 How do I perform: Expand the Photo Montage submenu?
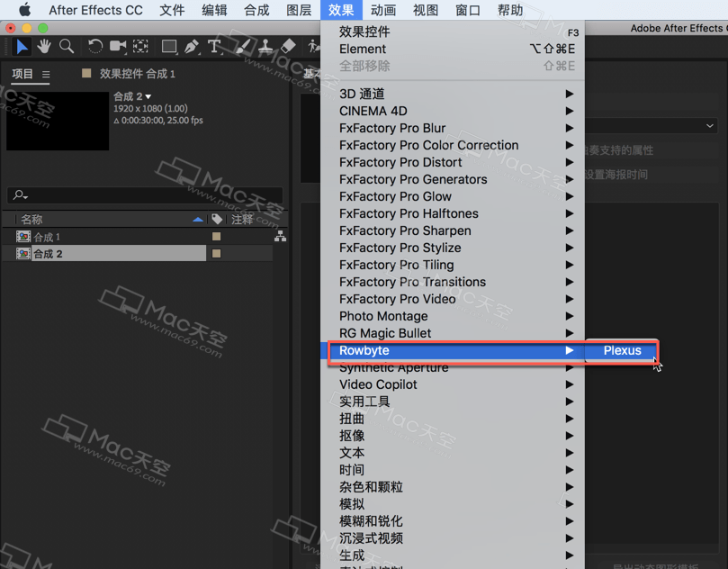coord(453,316)
